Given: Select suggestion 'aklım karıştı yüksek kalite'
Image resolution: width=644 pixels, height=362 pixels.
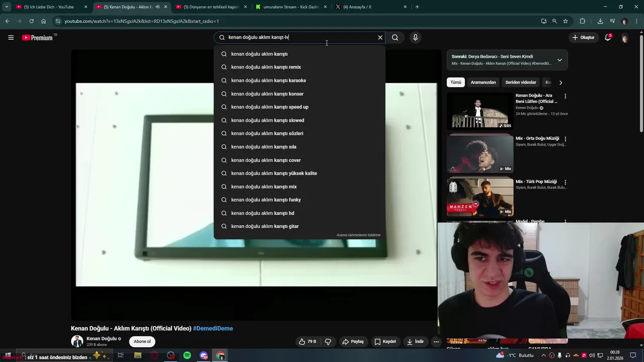Looking at the screenshot, I should (299, 173).
